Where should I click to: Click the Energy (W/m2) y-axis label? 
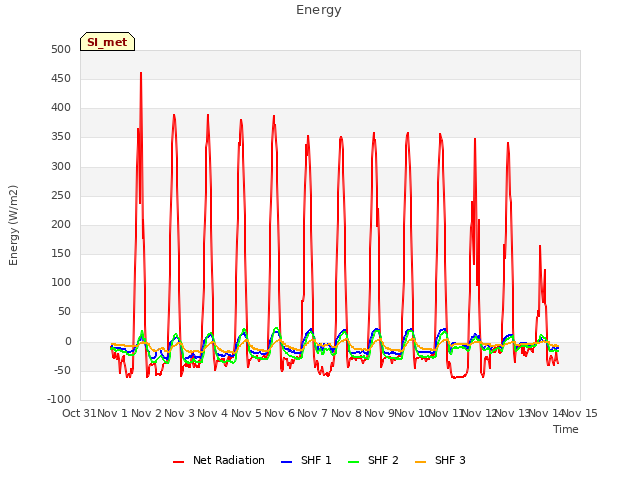(x=13, y=225)
